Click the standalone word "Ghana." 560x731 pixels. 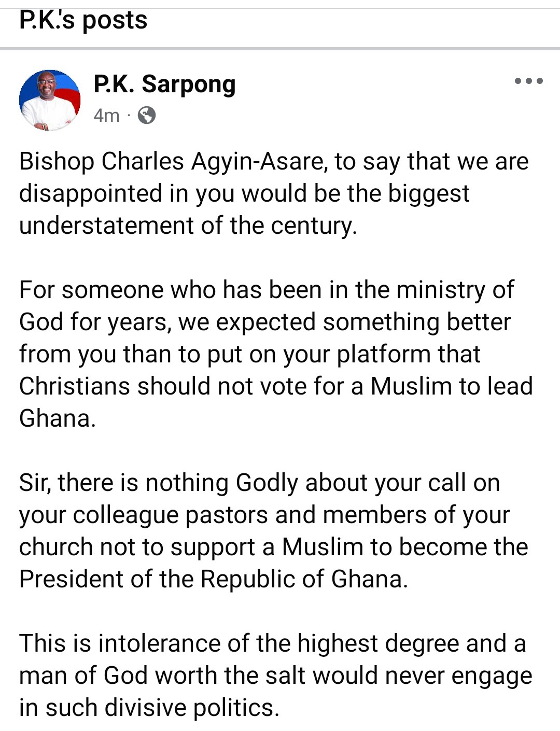click(x=58, y=418)
